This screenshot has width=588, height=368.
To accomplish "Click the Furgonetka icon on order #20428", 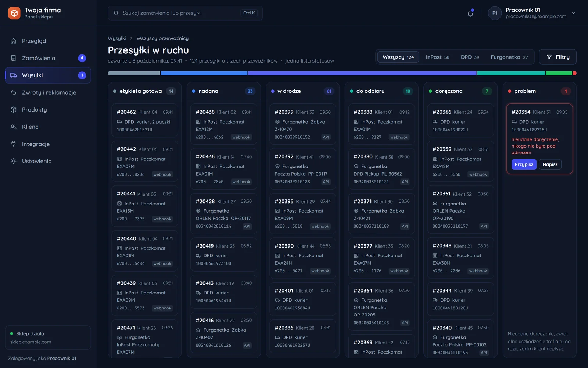I will tap(198, 211).
